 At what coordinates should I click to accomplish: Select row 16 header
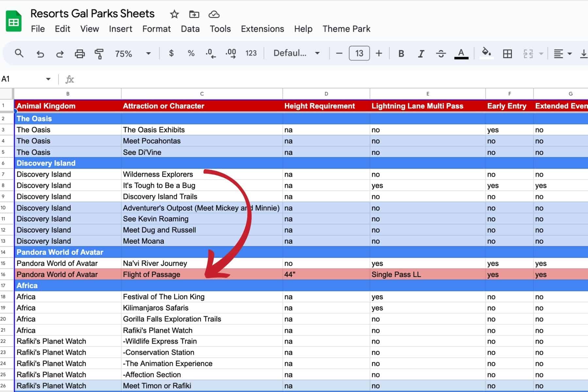point(7,274)
